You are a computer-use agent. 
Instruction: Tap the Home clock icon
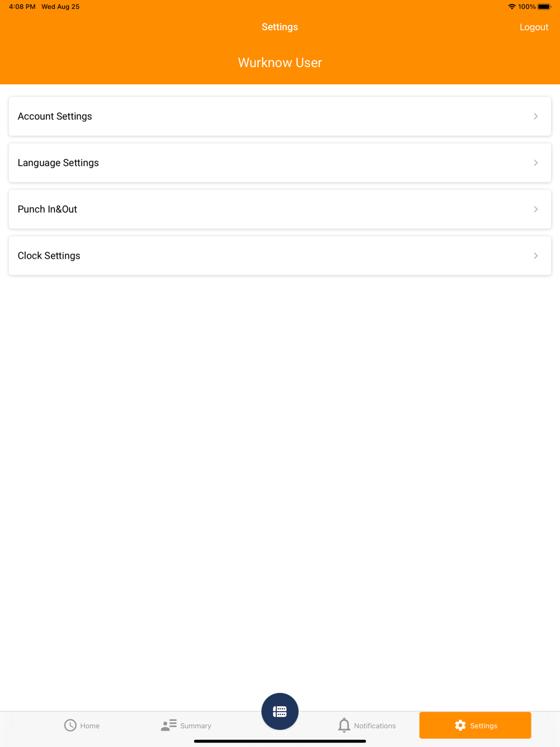pos(70,725)
